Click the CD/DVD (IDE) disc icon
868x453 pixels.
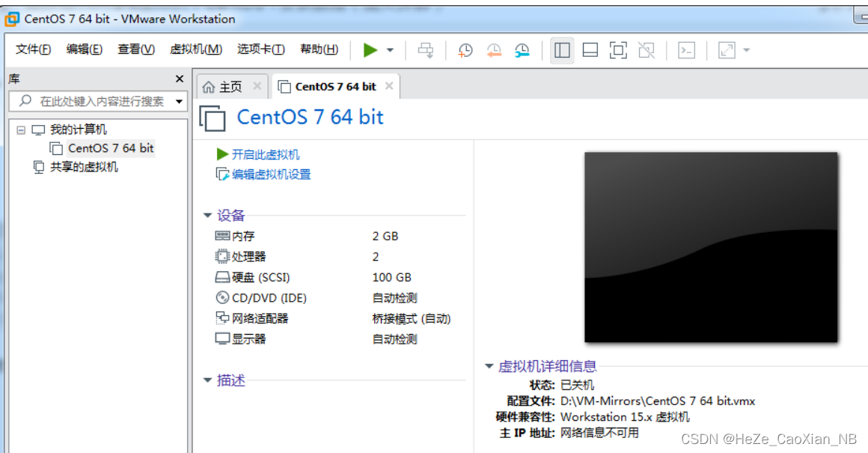pos(222,298)
